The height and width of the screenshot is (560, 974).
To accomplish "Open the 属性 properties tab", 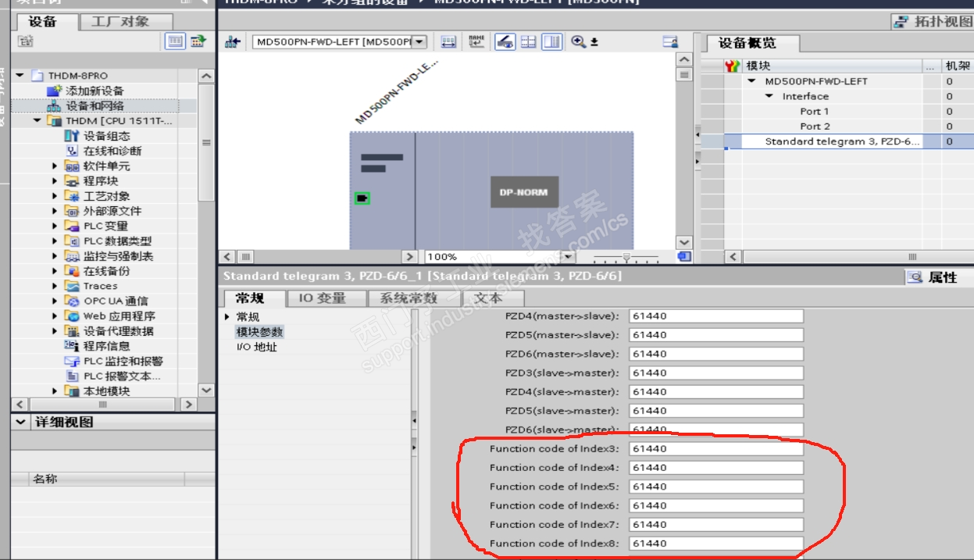I will click(x=934, y=277).
